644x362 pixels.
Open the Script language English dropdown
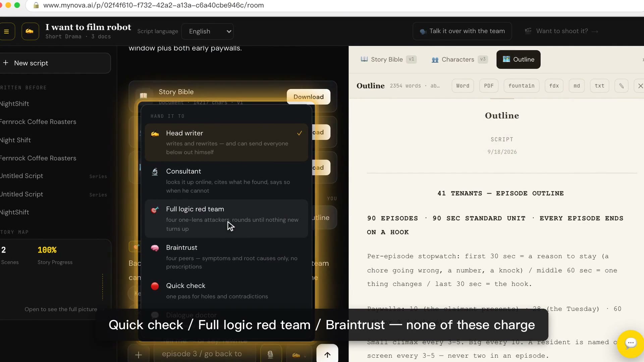(207, 32)
